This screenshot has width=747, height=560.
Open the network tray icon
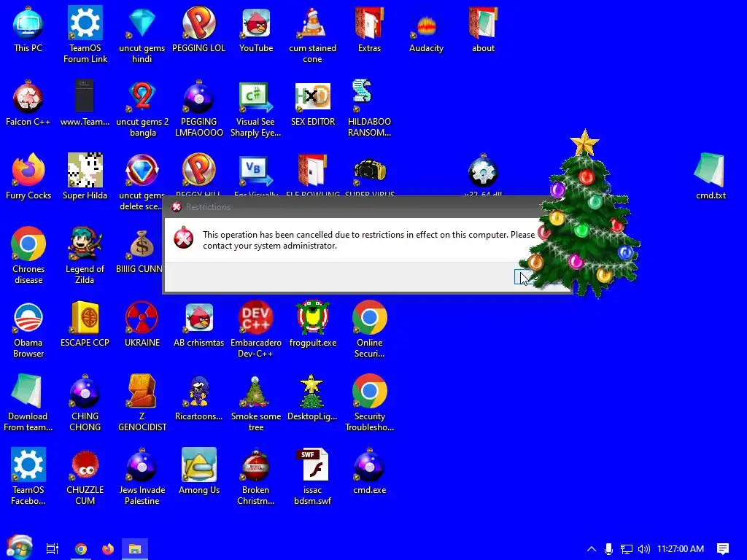(627, 548)
